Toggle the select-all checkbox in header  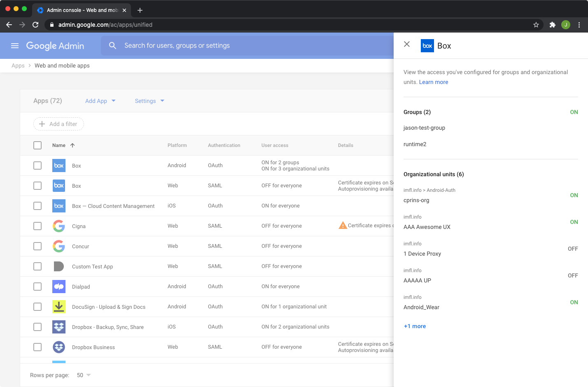click(37, 145)
